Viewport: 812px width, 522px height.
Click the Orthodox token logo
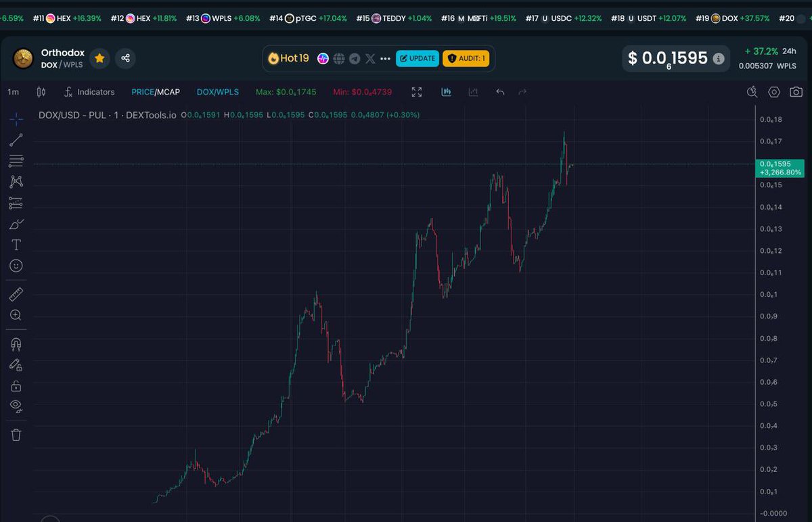tap(24, 59)
